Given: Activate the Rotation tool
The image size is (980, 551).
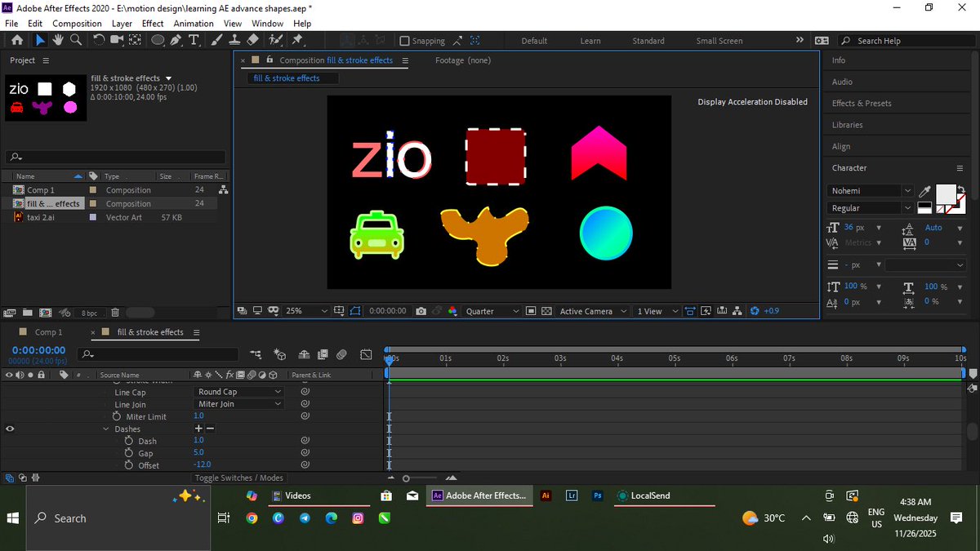Looking at the screenshot, I should (x=98, y=40).
